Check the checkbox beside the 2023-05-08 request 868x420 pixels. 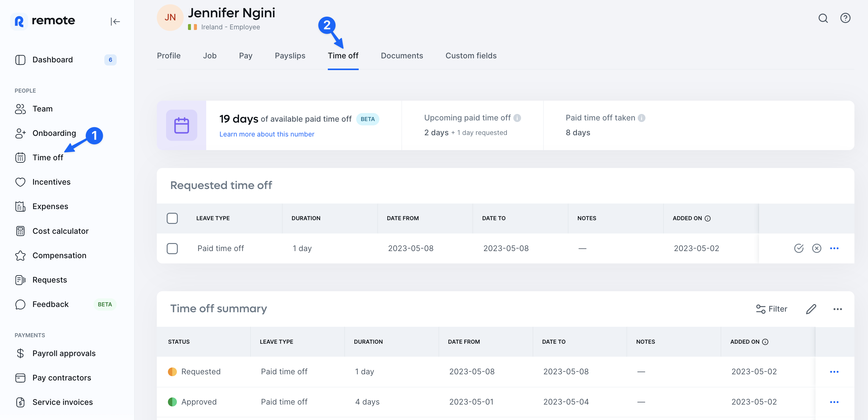point(172,248)
